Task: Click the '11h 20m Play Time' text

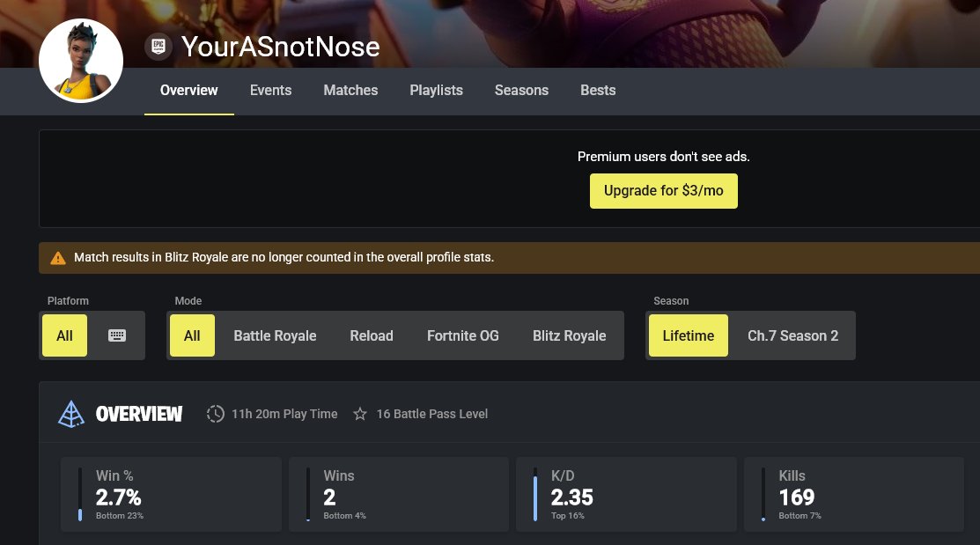Action: pos(284,414)
